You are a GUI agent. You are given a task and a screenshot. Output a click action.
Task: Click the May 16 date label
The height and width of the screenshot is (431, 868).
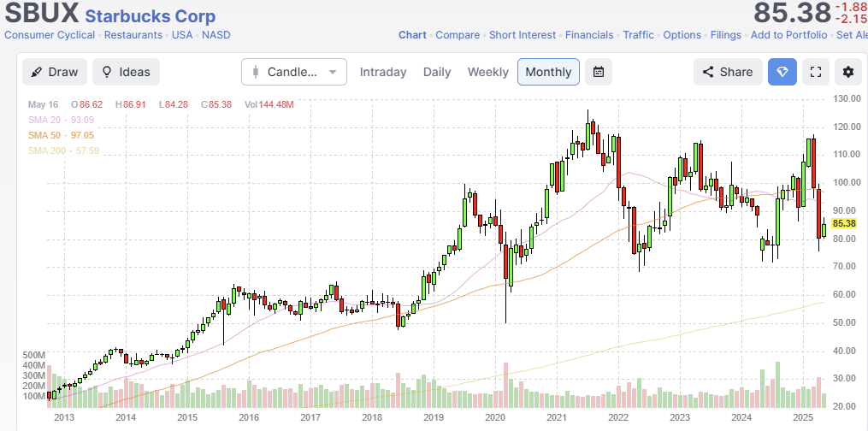pos(44,104)
